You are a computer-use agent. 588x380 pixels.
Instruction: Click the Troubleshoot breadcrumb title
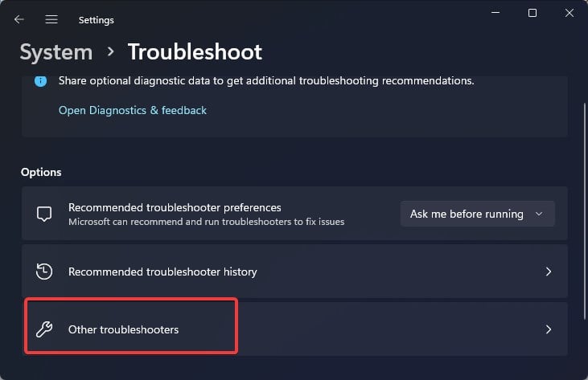tap(195, 52)
